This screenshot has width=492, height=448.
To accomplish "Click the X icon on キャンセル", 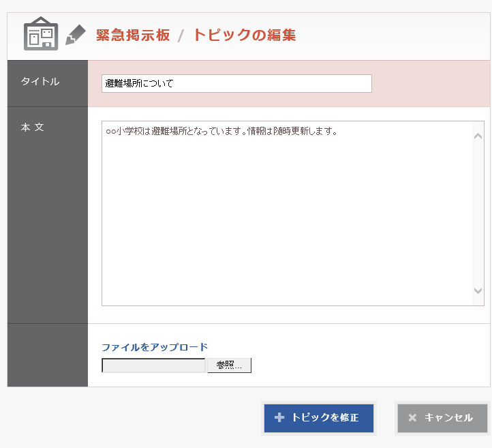I will 412,418.
